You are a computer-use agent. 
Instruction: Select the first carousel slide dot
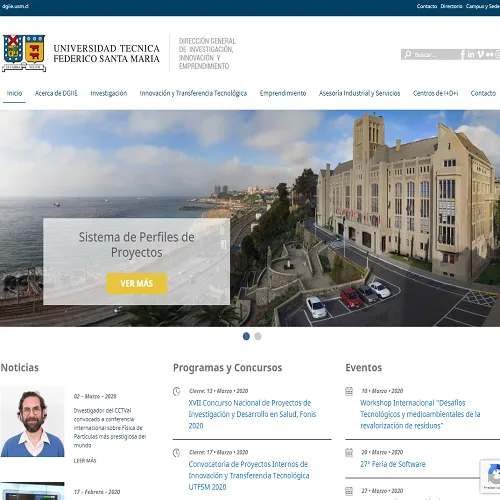coord(246,336)
